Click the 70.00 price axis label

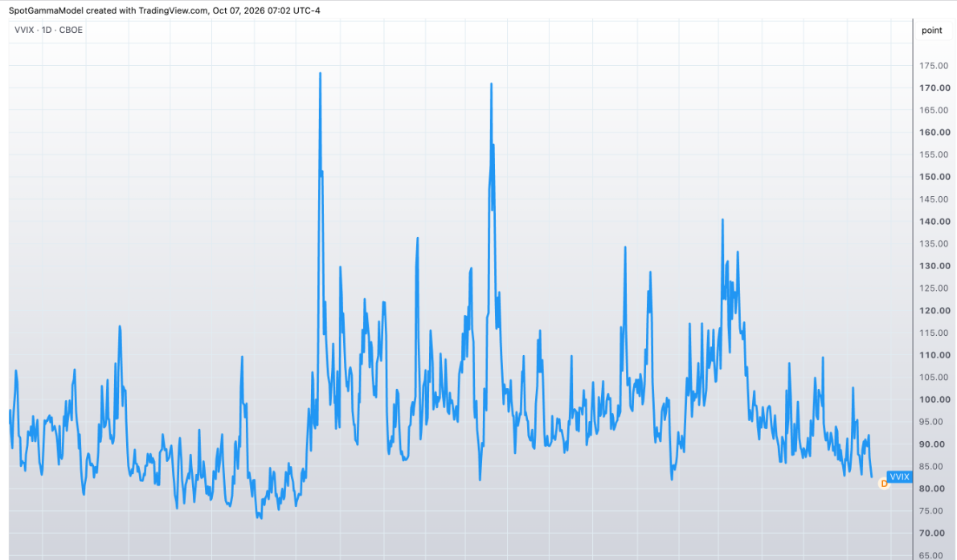click(x=932, y=533)
